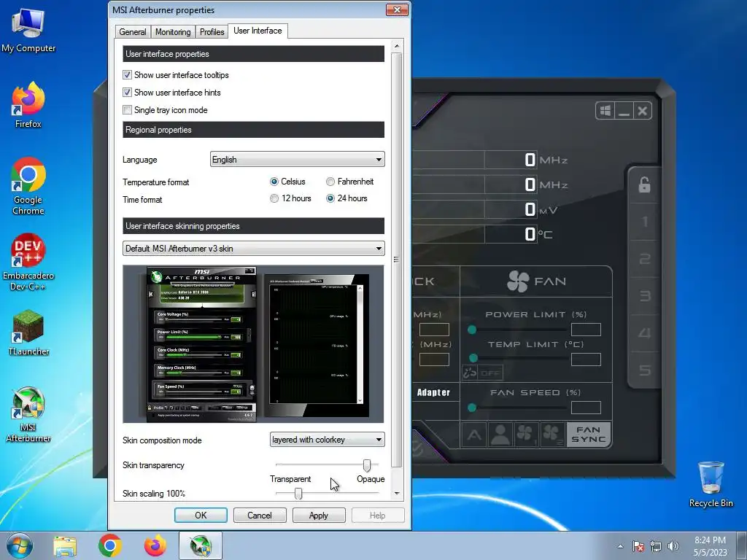Open File Explorer from the taskbar
Viewport: 747px width, 560px height.
(65, 546)
